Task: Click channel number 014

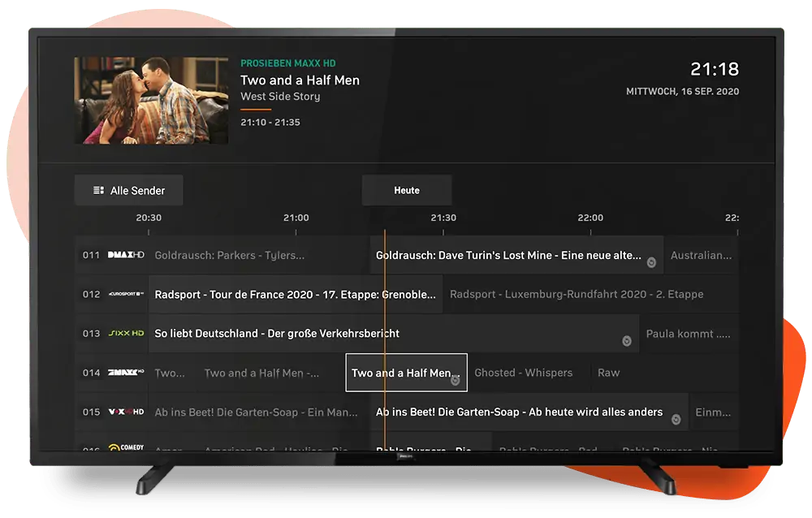Action: (x=91, y=373)
